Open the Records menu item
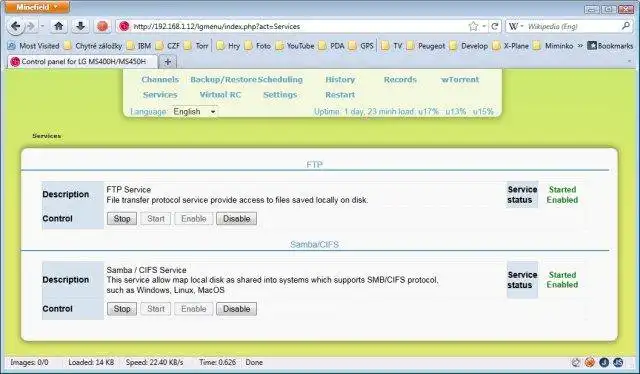The height and width of the screenshot is (374, 640). tap(400, 80)
